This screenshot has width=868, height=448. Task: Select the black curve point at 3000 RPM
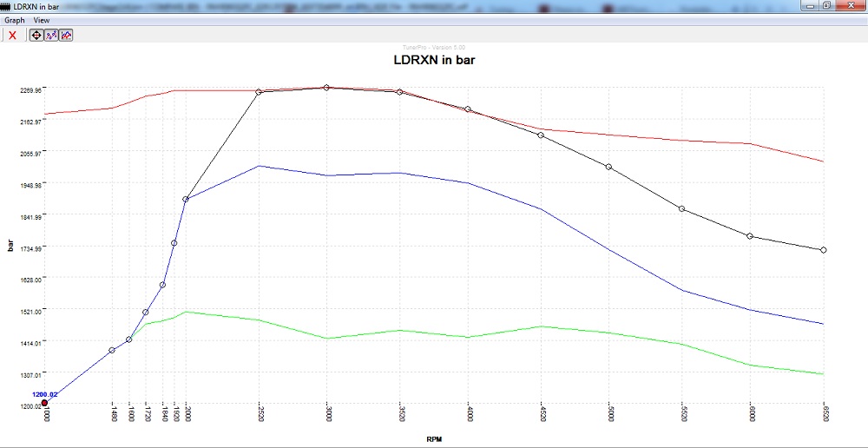[326, 88]
